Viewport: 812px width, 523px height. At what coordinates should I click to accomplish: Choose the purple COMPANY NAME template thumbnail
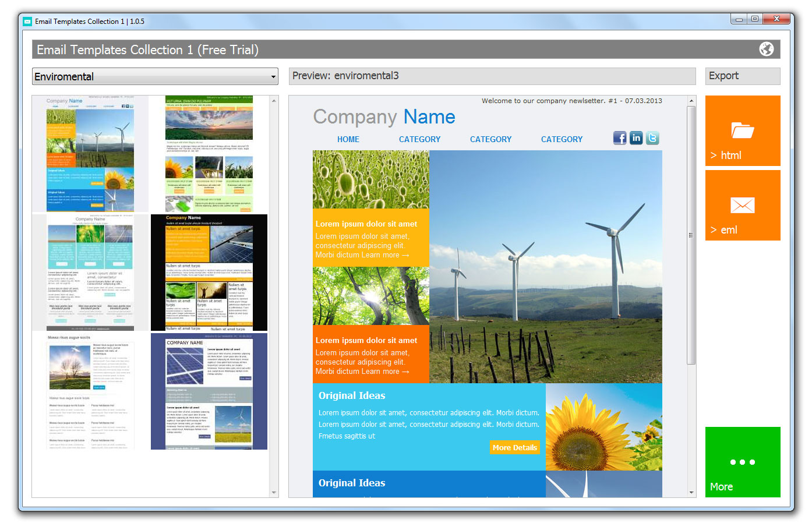209,391
